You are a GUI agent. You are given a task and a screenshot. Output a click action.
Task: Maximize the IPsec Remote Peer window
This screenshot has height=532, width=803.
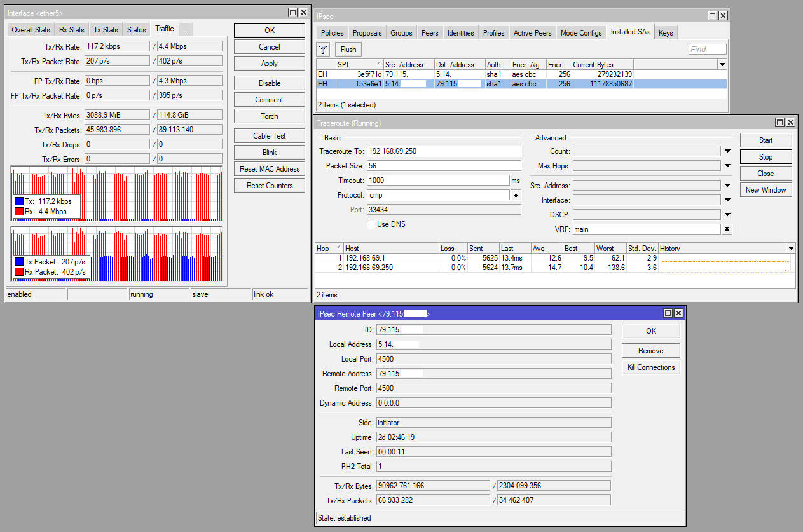click(668, 313)
